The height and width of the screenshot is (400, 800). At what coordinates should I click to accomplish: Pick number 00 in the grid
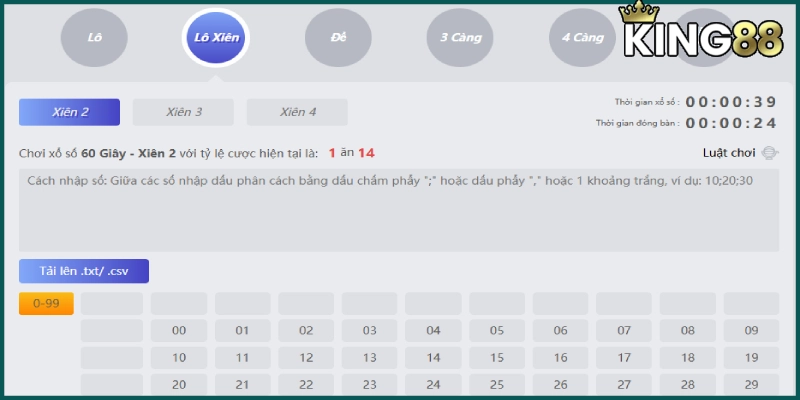tap(179, 331)
